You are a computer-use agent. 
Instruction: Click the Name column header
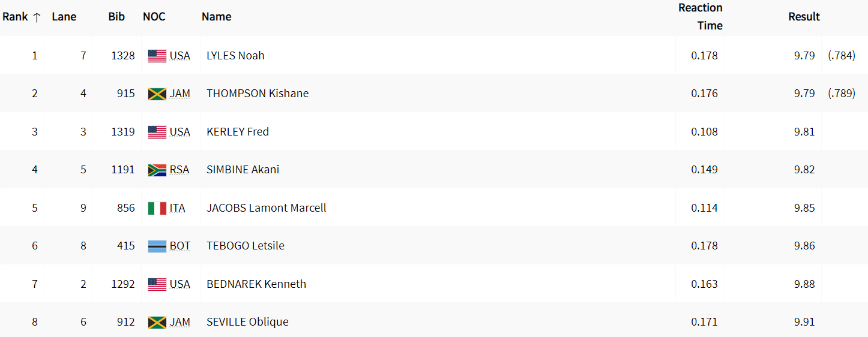point(216,17)
